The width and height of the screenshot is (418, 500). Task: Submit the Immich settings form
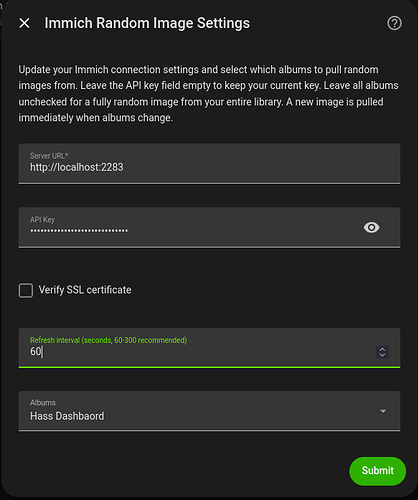pyautogui.click(x=378, y=471)
